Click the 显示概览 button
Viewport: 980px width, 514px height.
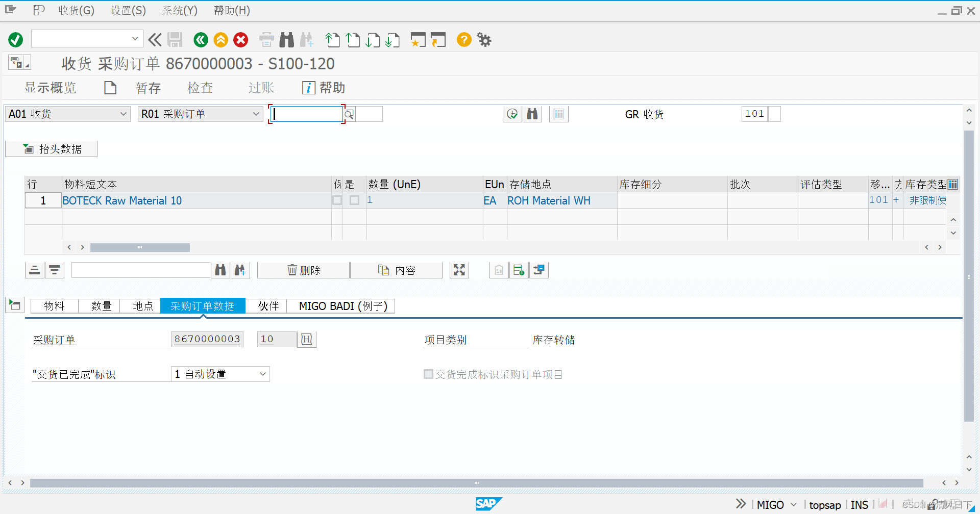tap(50, 88)
